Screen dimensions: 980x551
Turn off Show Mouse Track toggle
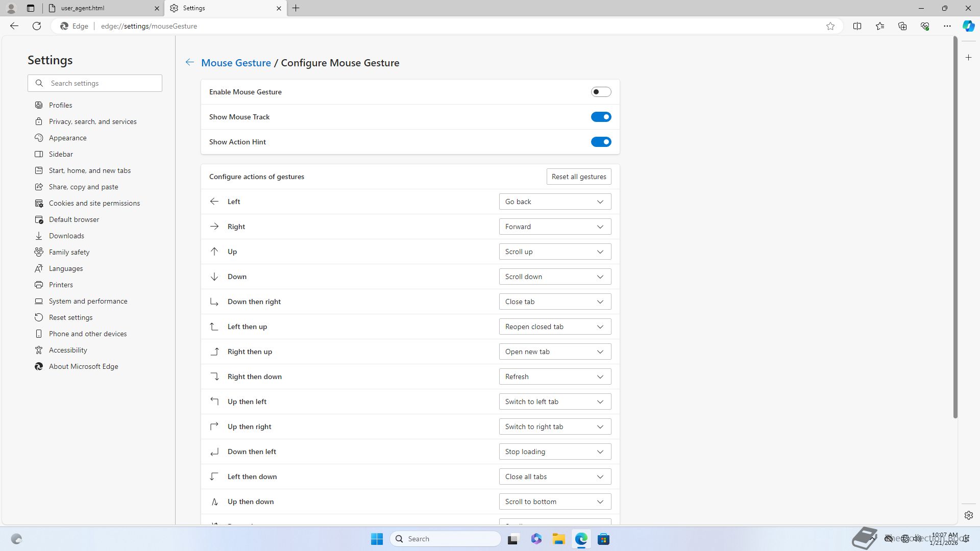pos(601,117)
